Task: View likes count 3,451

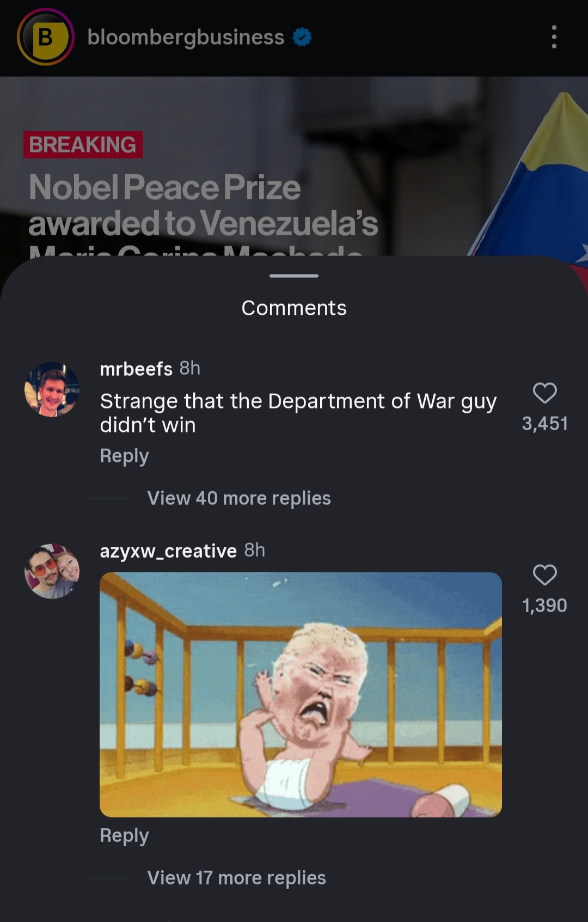Action: [544, 423]
